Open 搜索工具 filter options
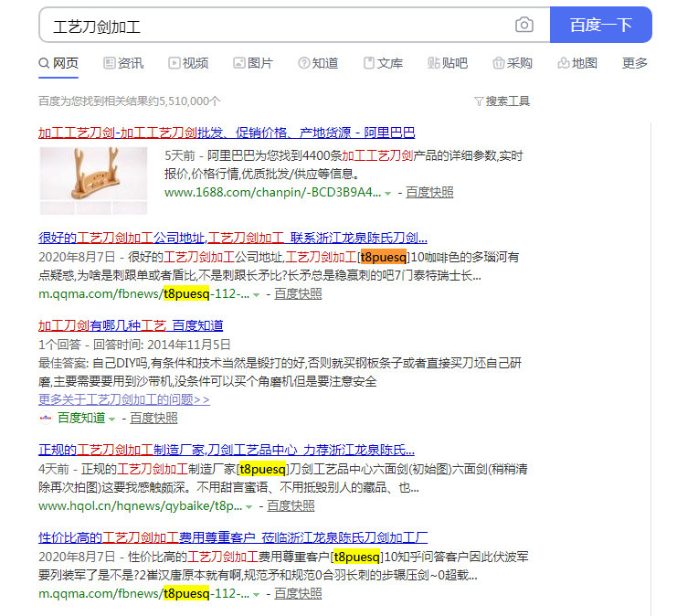Screen dimensions: 698x616 (502, 101)
